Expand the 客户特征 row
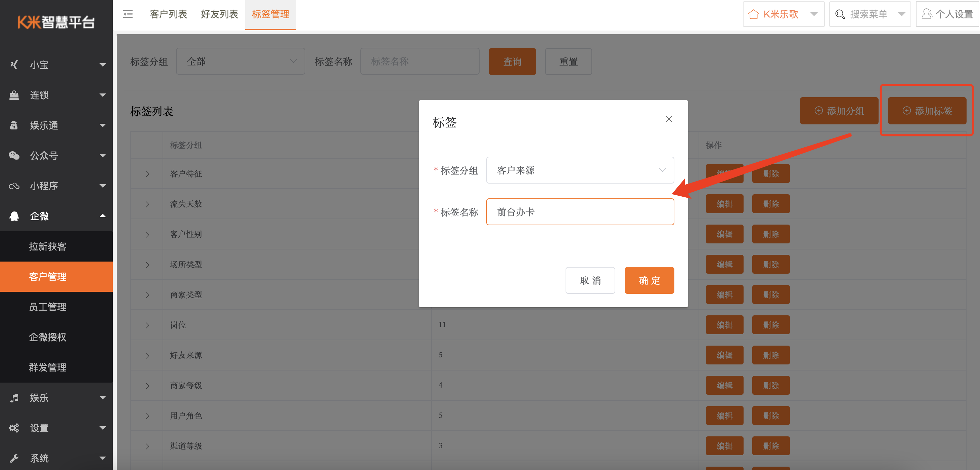980x470 pixels. 147,174
